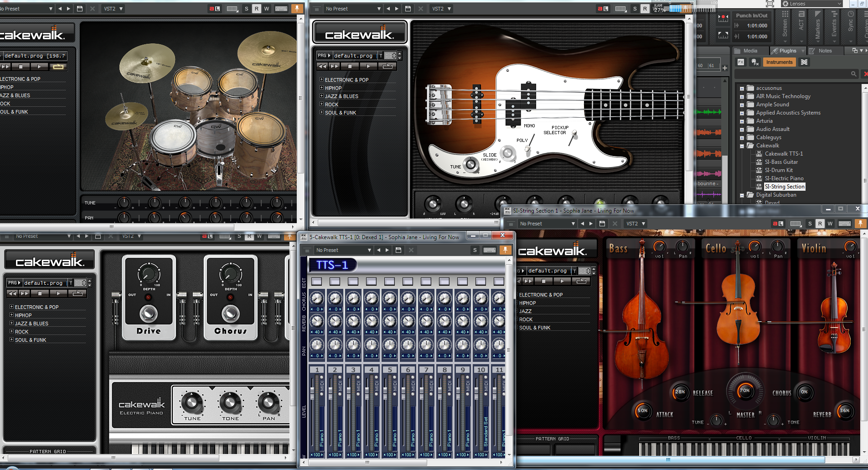The image size is (868, 470).
Task: Select SI-Drum Kit in the instrument list
Action: (778, 170)
